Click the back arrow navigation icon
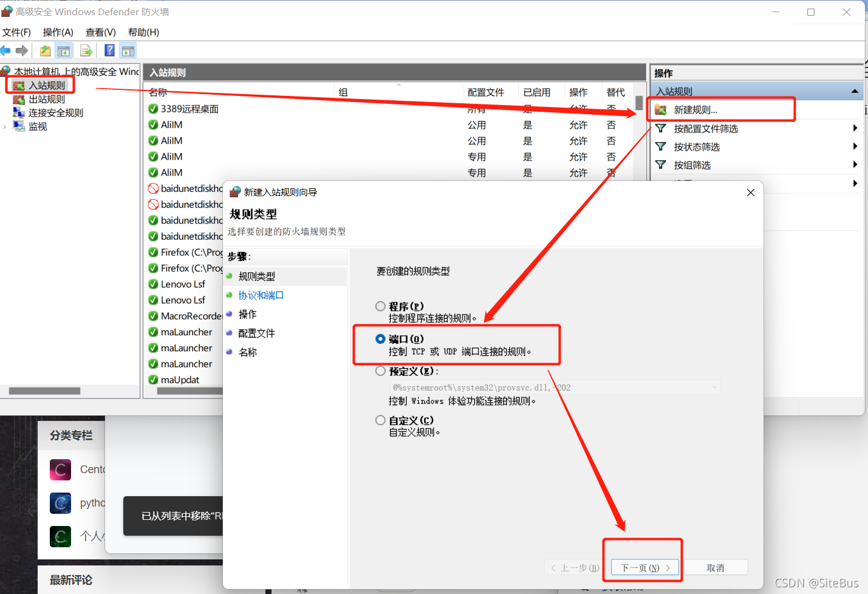 [8, 50]
